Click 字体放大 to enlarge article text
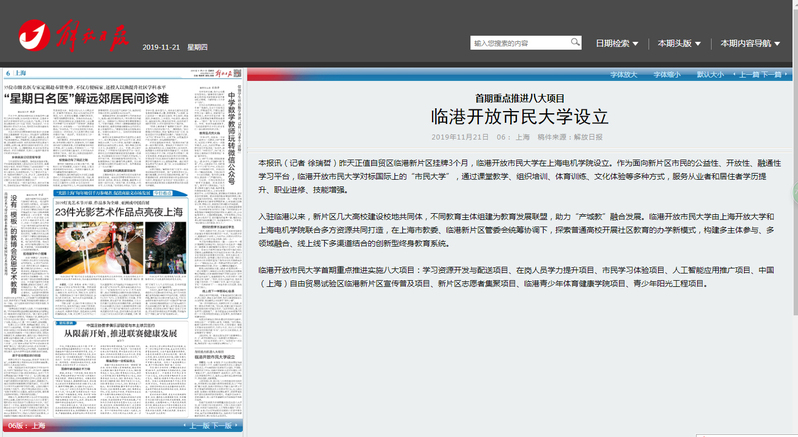Viewport: 798px width, 437px height. coord(623,75)
